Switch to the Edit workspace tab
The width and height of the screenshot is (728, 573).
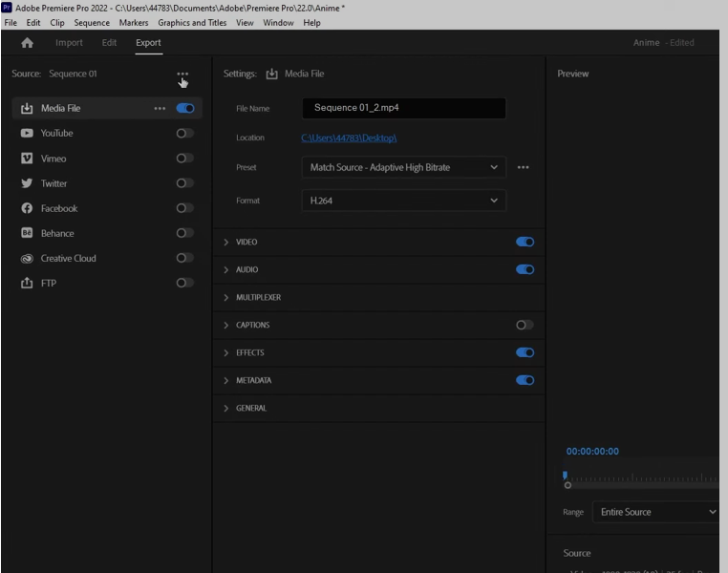109,43
